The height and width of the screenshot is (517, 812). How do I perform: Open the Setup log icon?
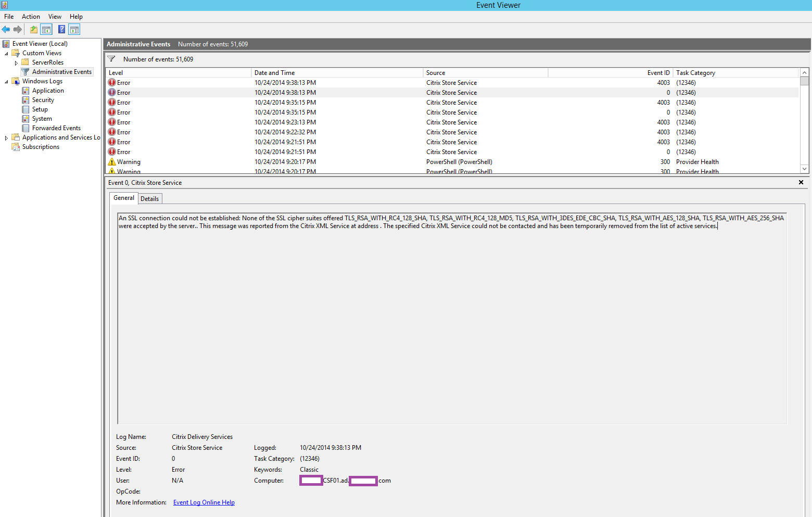[x=26, y=109]
